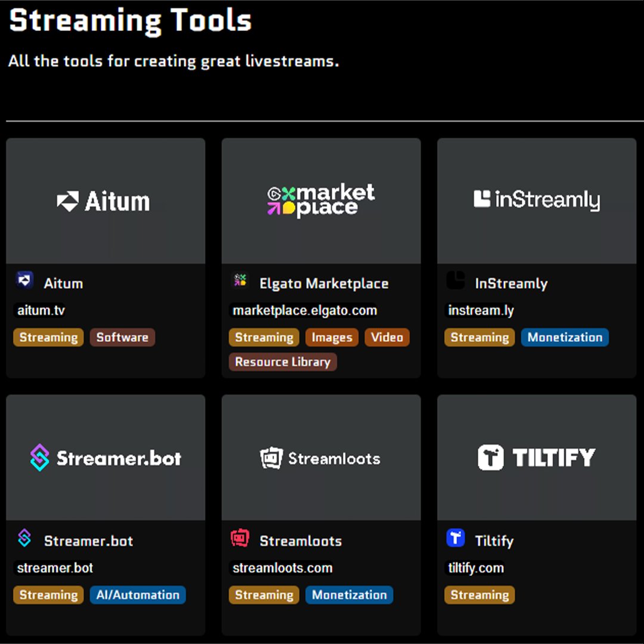Click the Elgato Marketplace favicon icon

(x=240, y=280)
